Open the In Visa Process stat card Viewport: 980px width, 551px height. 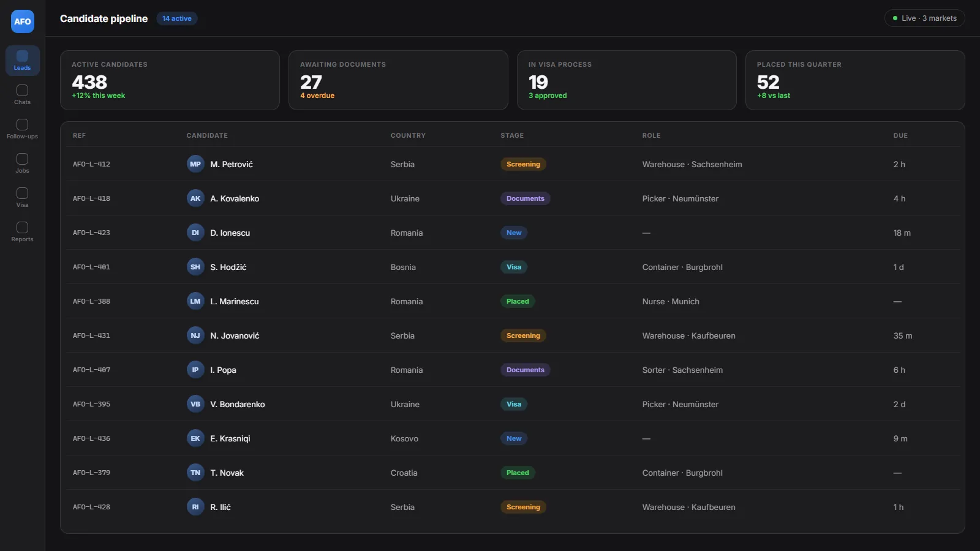pyautogui.click(x=627, y=80)
